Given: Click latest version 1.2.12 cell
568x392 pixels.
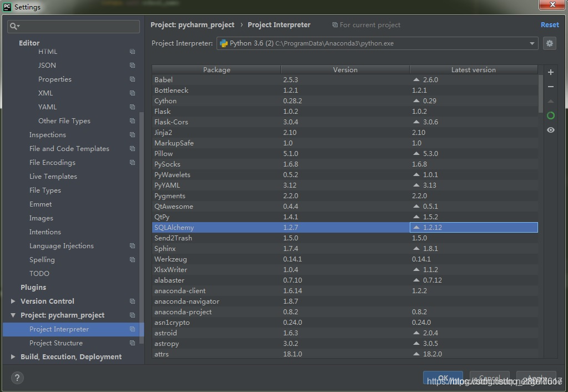Looking at the screenshot, I should point(474,228).
